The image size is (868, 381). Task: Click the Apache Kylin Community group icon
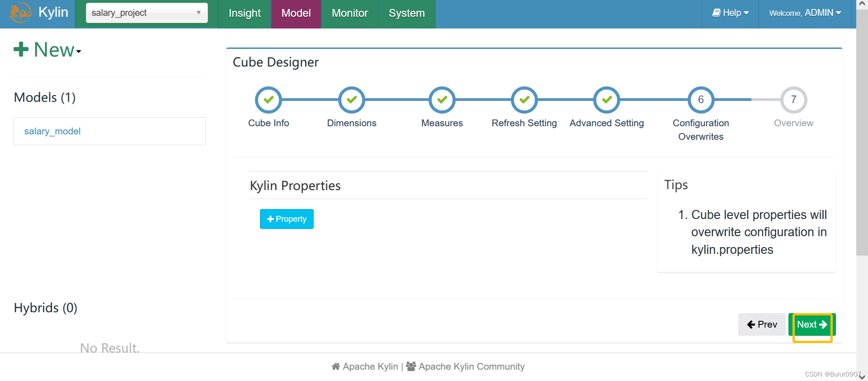[411, 366]
